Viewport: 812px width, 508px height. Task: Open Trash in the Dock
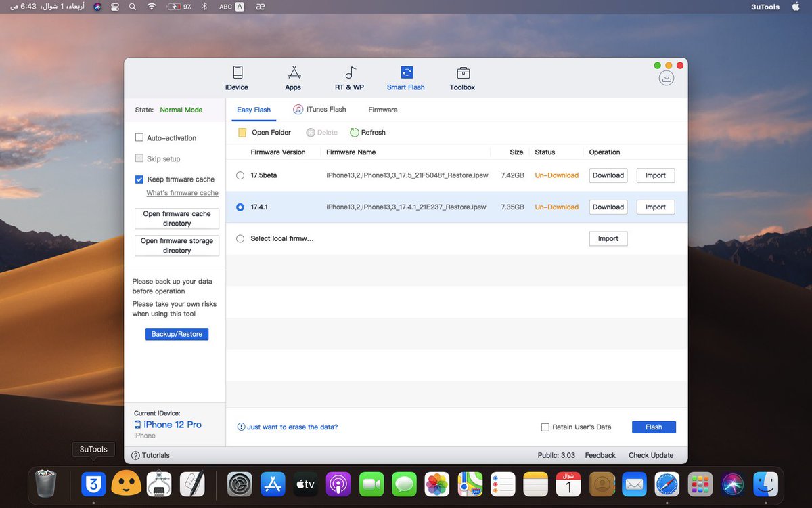[45, 484]
